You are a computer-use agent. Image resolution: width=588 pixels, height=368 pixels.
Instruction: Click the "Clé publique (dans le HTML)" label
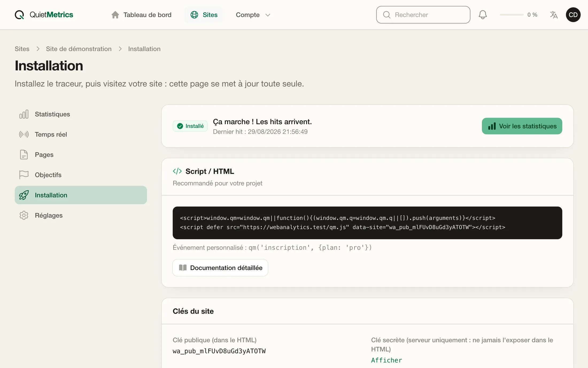(x=214, y=340)
